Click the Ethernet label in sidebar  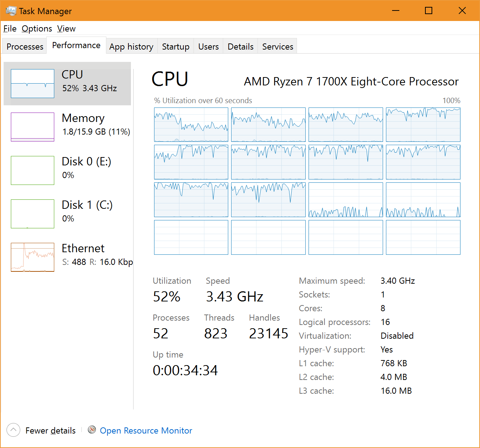click(x=83, y=248)
